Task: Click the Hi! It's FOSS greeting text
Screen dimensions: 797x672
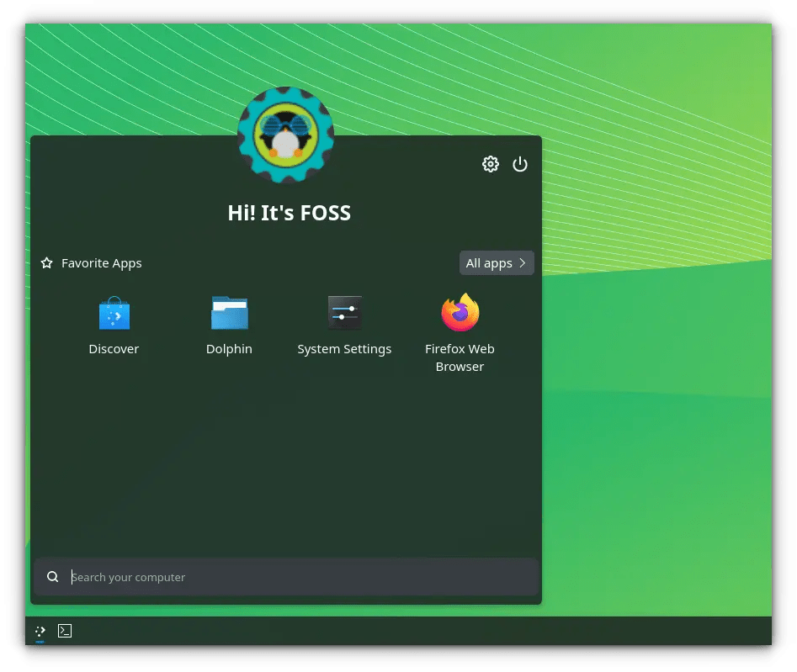Action: (x=289, y=213)
